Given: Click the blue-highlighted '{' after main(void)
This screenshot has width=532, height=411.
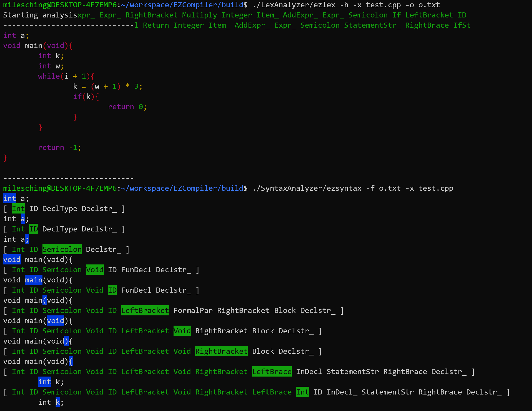Looking at the screenshot, I should click(71, 362).
